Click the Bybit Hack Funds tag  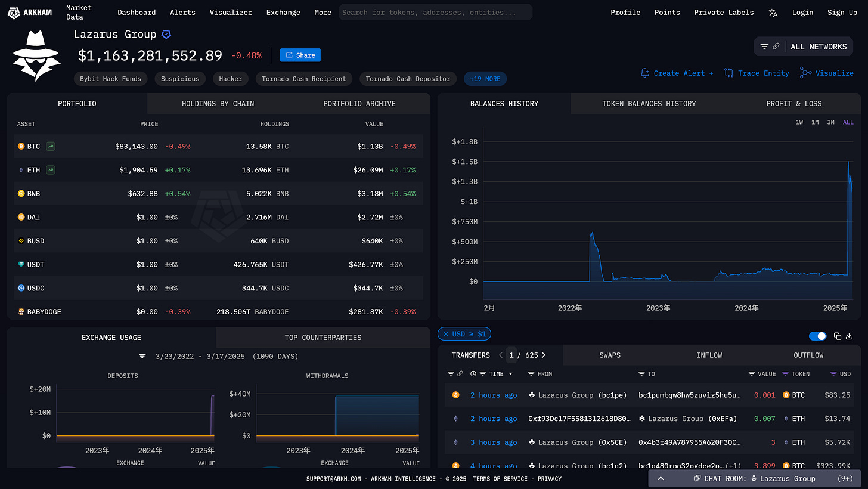[111, 79]
